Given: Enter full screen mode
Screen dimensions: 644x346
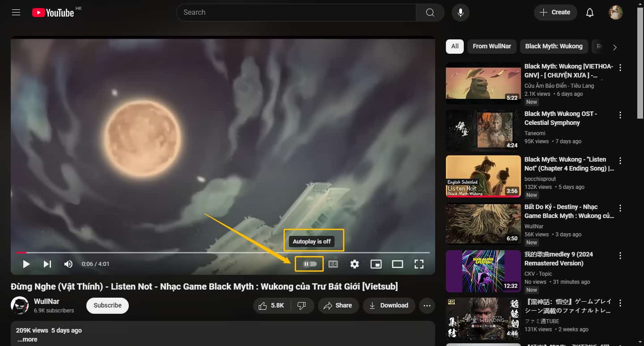Looking at the screenshot, I should coord(419,264).
